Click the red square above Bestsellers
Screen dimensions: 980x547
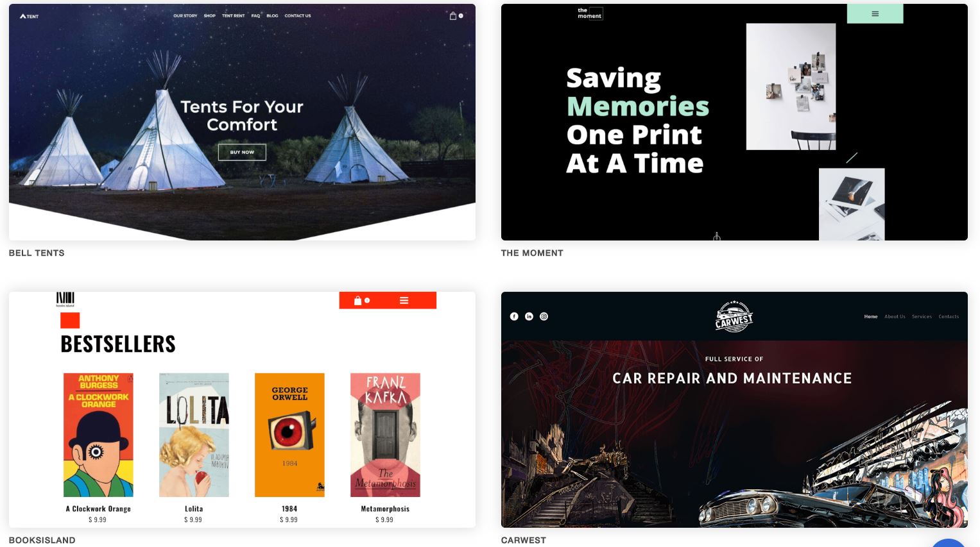(x=70, y=321)
